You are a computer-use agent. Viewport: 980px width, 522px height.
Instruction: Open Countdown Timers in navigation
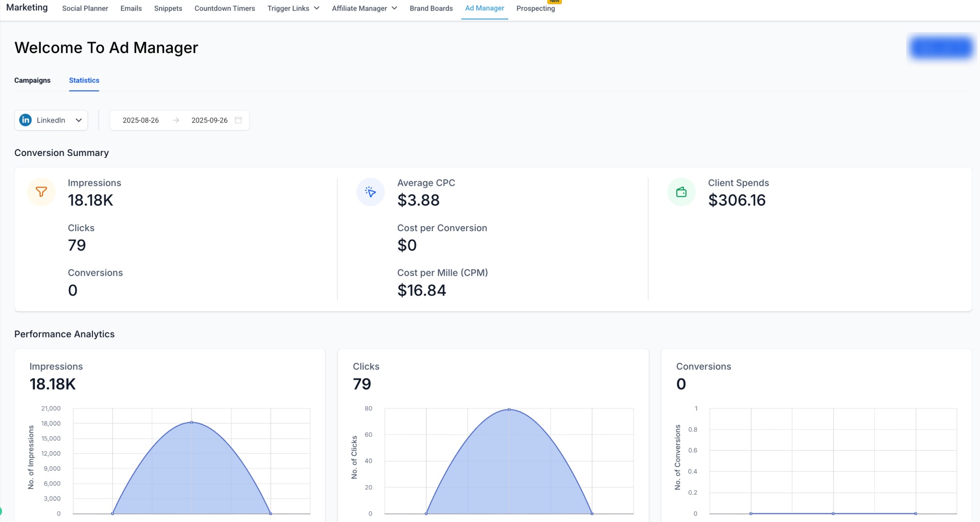(225, 8)
